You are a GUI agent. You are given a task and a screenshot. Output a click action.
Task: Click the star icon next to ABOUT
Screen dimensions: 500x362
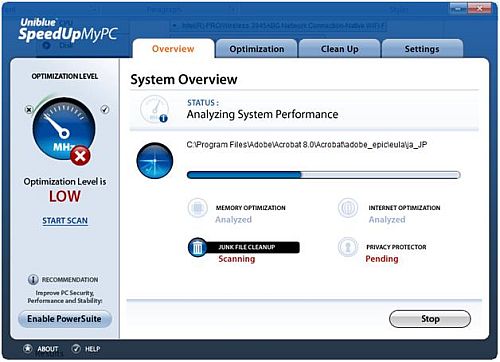(28, 349)
